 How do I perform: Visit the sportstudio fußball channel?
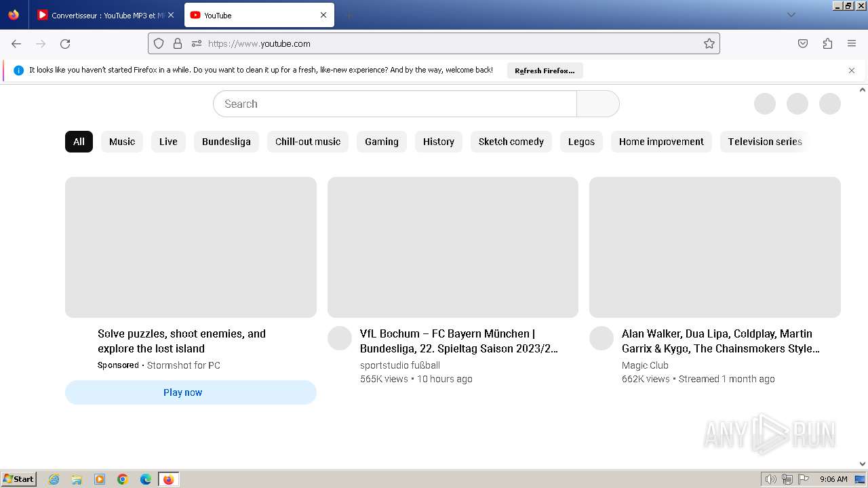[400, 365]
